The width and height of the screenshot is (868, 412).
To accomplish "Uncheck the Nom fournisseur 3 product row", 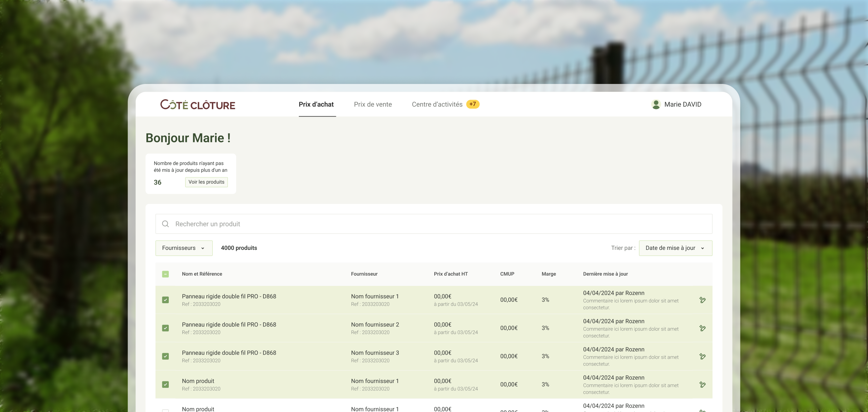I will [165, 356].
